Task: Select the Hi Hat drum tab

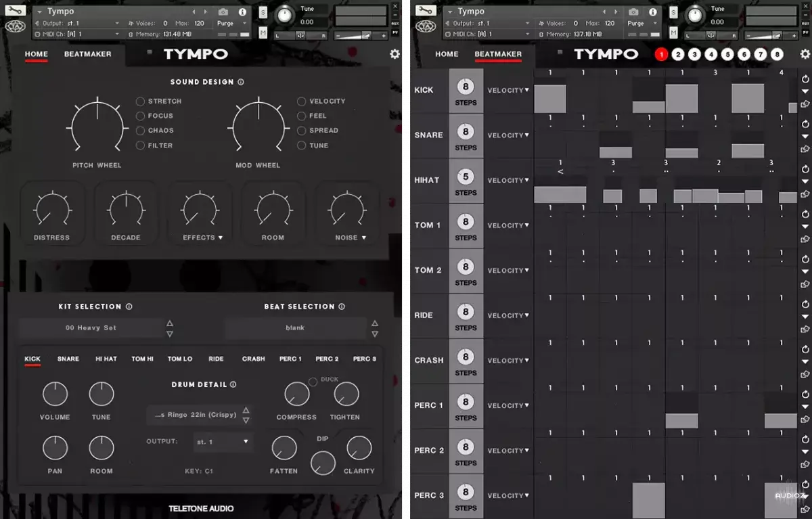Action: (x=106, y=359)
